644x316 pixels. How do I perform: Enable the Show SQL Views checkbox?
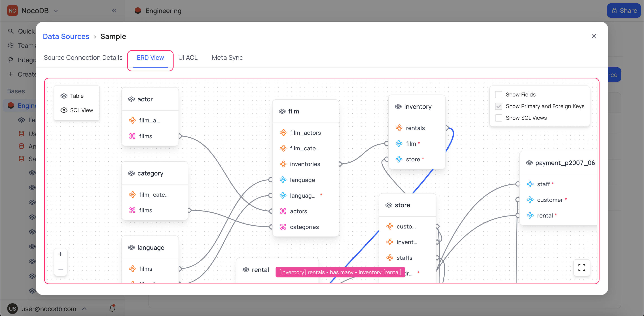[498, 118]
